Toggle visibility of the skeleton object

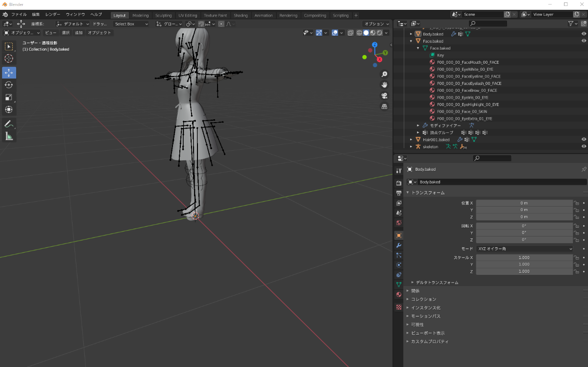click(x=584, y=146)
